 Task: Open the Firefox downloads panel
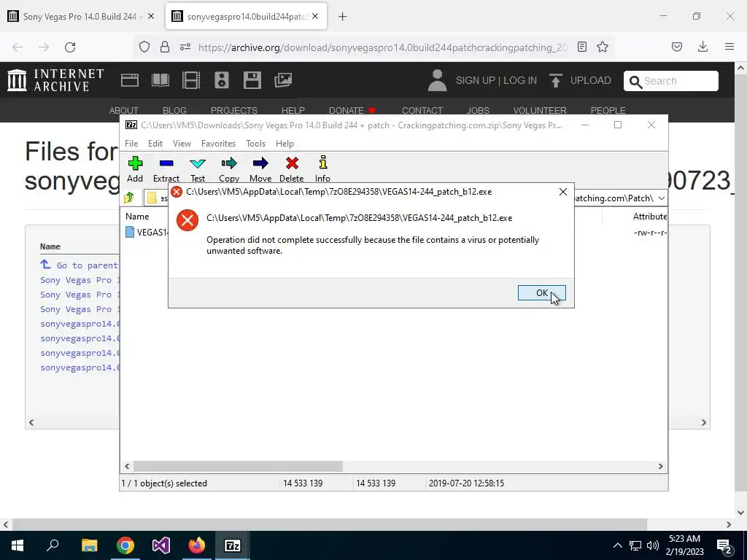[703, 47]
